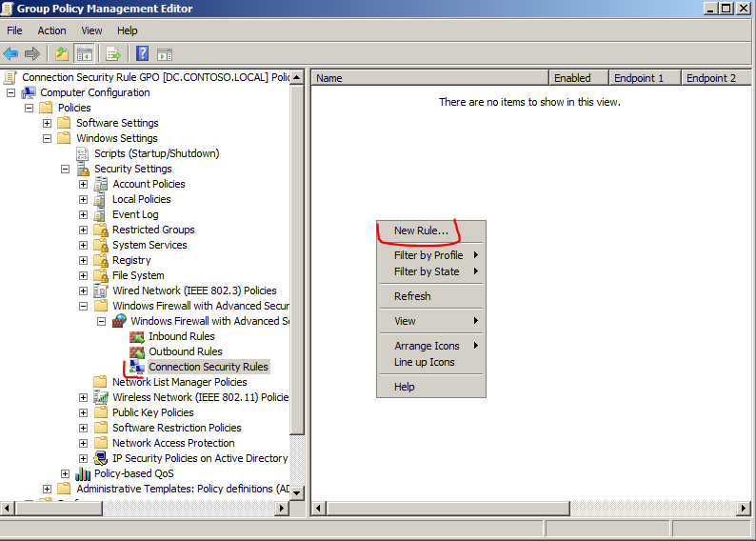
Task: Select Refresh in the context menu
Action: (x=431, y=296)
